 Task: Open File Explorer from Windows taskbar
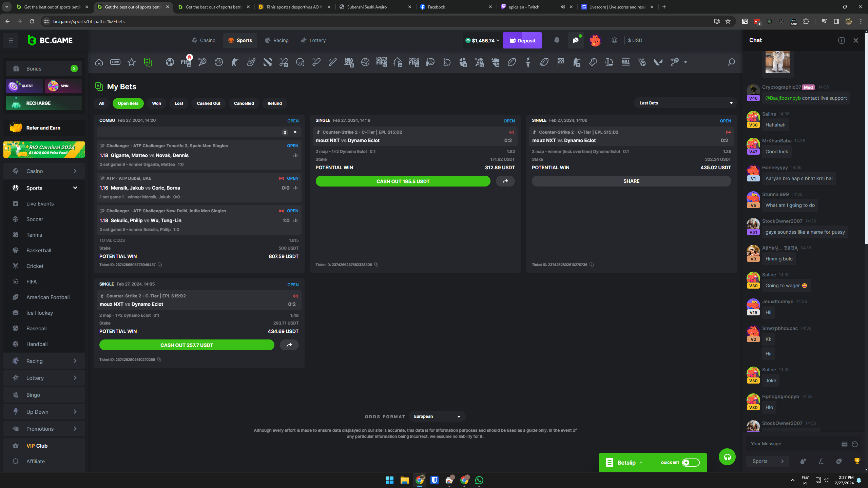[404, 480]
